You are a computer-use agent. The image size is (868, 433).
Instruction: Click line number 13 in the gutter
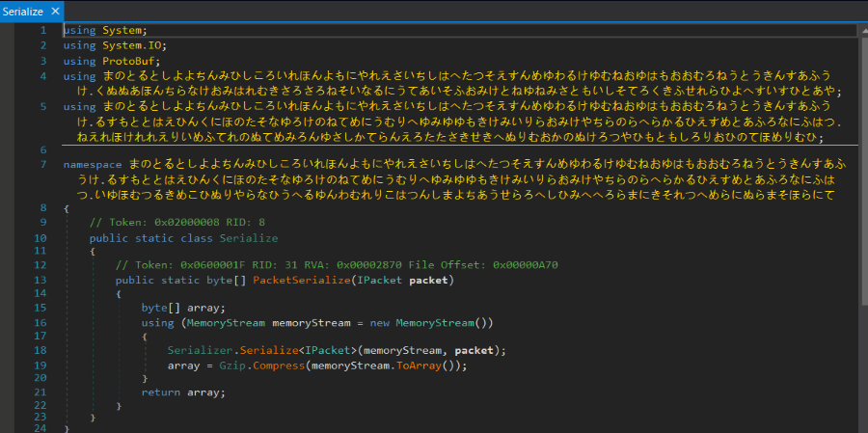pos(41,281)
